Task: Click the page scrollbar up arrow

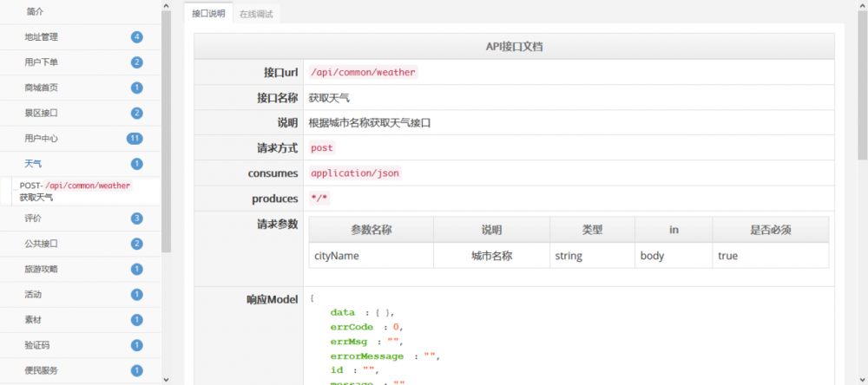Action: (x=863, y=4)
